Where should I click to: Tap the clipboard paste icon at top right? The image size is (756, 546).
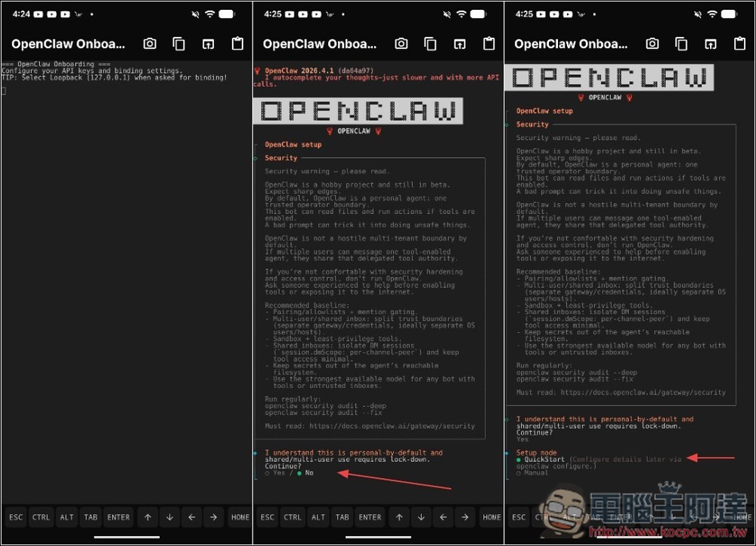click(x=237, y=43)
